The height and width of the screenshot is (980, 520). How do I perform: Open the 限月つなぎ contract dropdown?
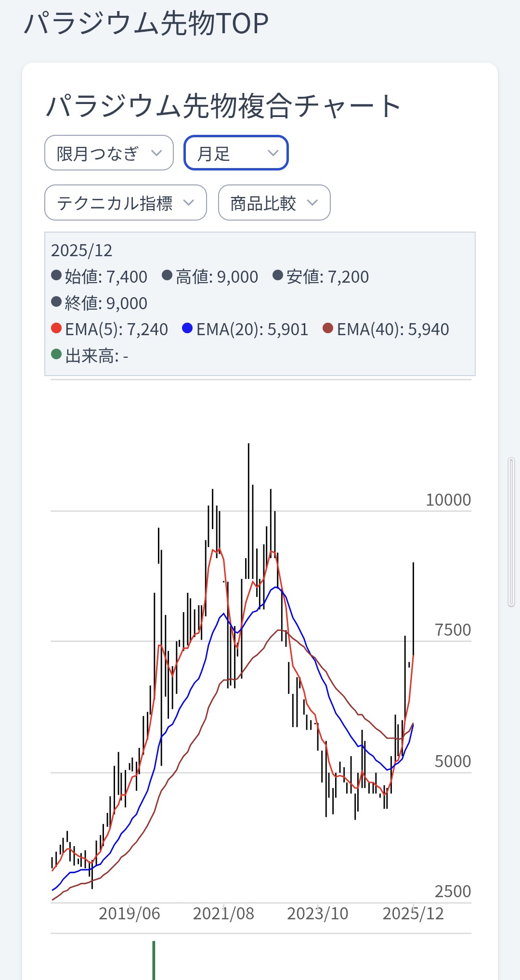pos(109,153)
